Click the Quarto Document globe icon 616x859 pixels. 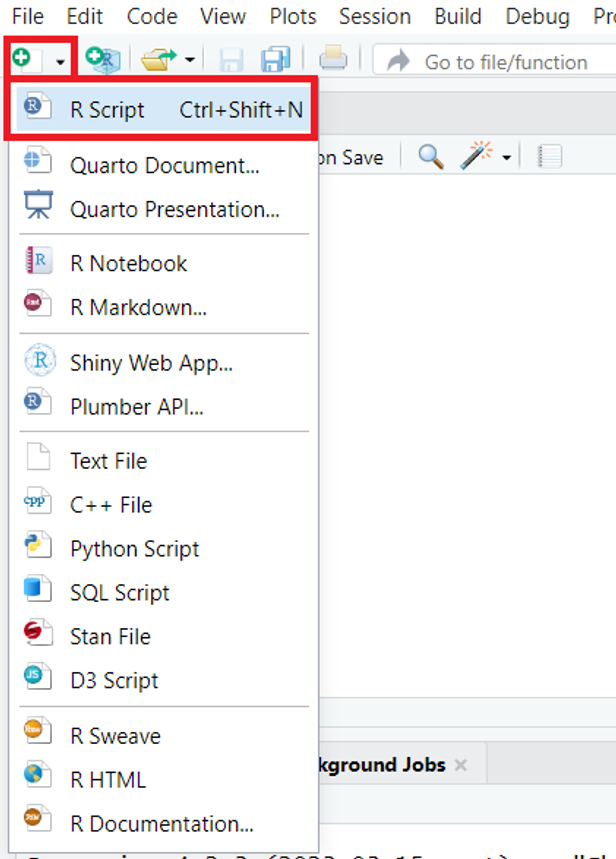point(38,160)
